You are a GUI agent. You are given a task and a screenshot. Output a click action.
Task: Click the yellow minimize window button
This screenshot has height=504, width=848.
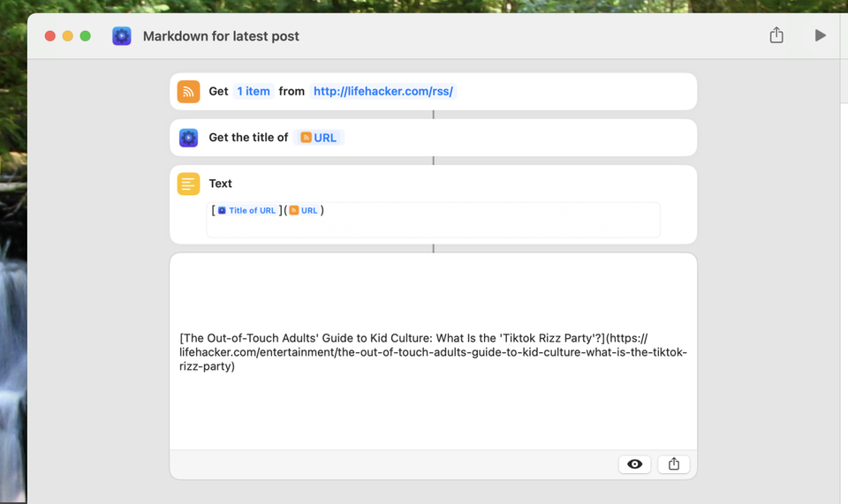68,36
